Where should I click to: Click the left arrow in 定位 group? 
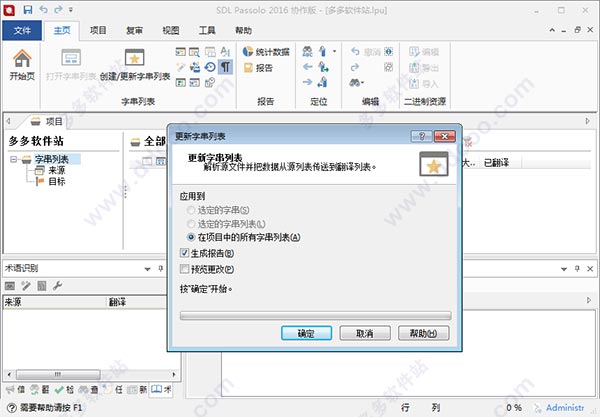[307, 67]
